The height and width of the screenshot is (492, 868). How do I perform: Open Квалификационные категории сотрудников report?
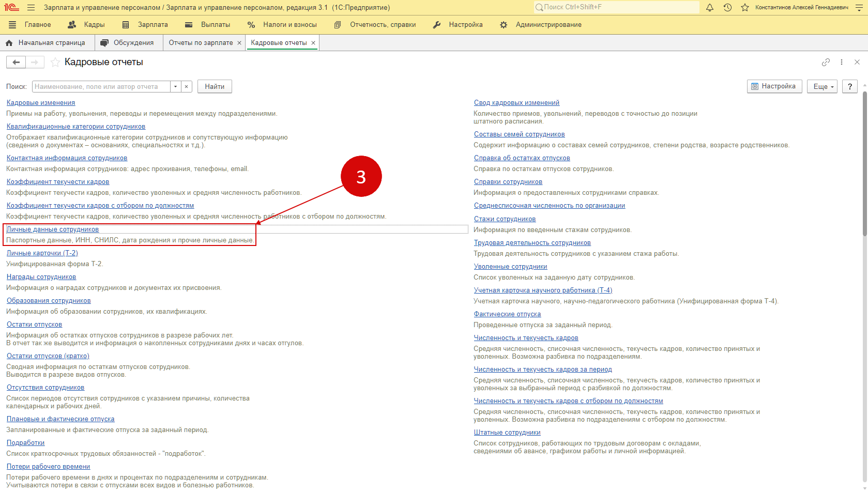point(76,127)
